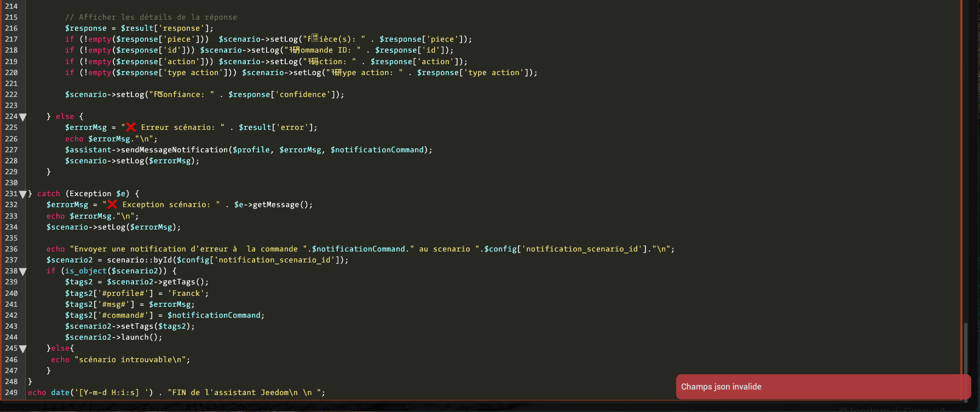
Task: Click the "catch" keyword on line 231
Action: (x=49, y=193)
